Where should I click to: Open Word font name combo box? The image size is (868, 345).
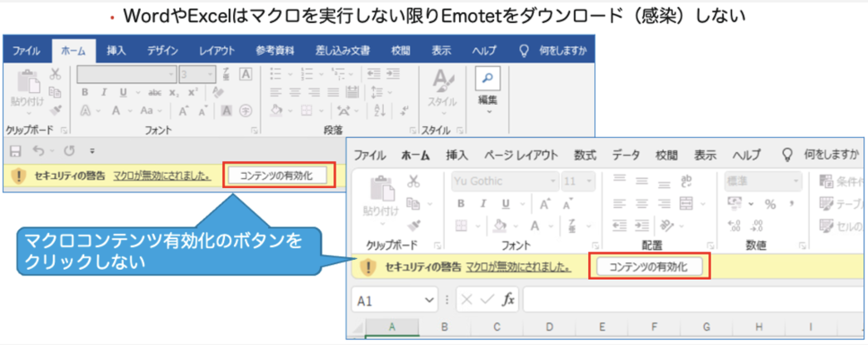click(x=127, y=74)
